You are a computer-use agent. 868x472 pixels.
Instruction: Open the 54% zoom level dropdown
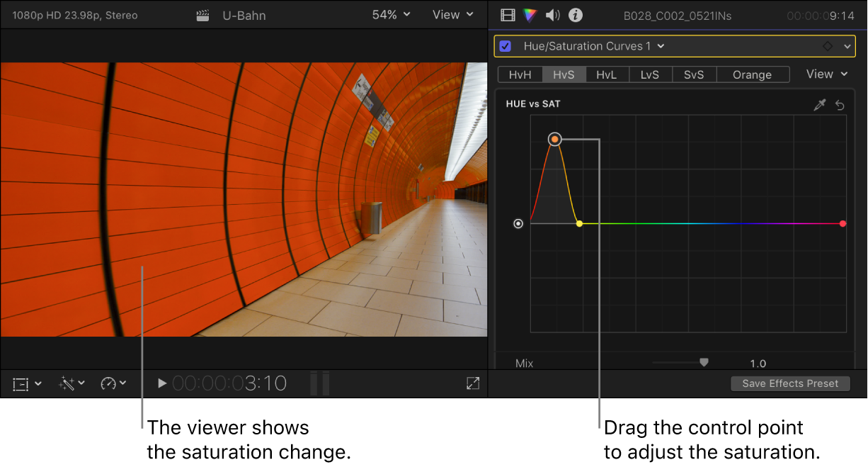tap(391, 14)
